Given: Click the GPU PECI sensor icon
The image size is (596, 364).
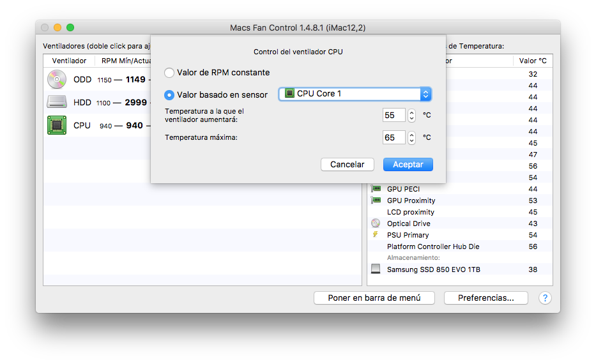Looking at the screenshot, I should click(376, 189).
